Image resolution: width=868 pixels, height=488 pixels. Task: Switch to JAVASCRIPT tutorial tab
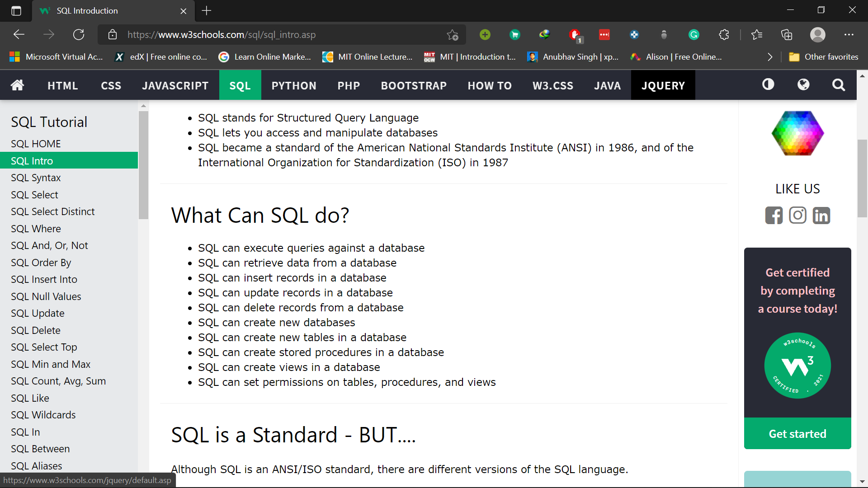click(175, 85)
